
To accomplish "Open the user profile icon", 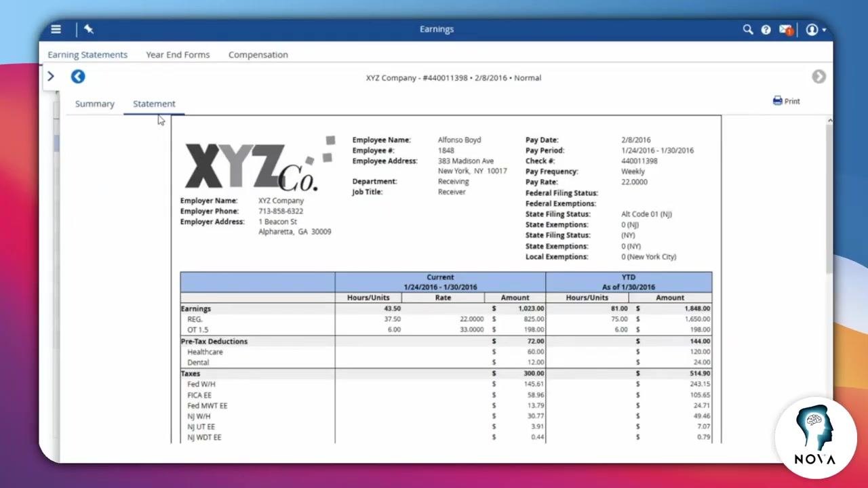I will point(812,29).
